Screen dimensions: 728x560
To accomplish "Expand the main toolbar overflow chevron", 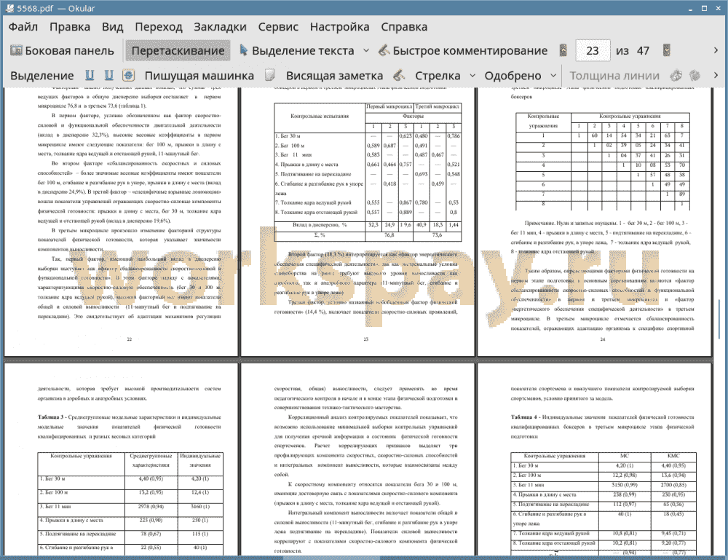I will (x=716, y=50).
